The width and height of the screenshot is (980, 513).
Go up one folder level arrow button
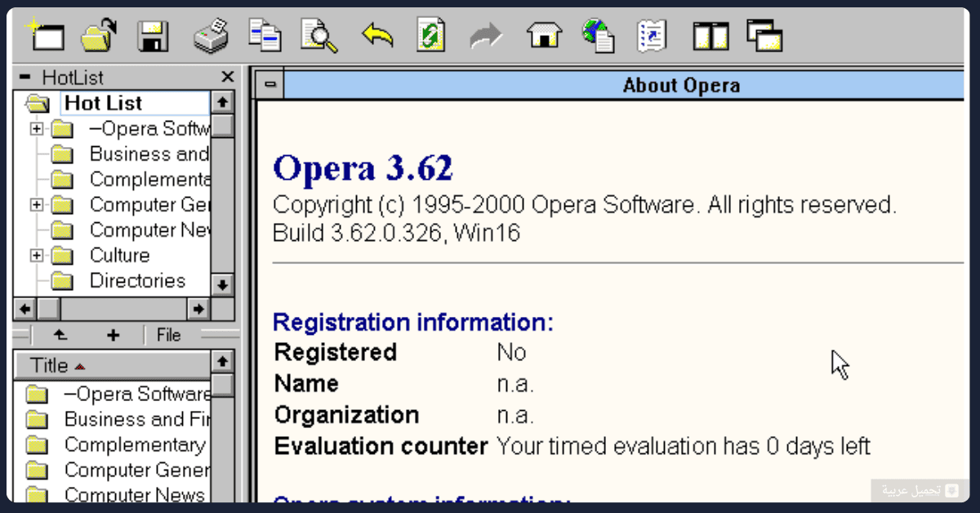coord(60,336)
